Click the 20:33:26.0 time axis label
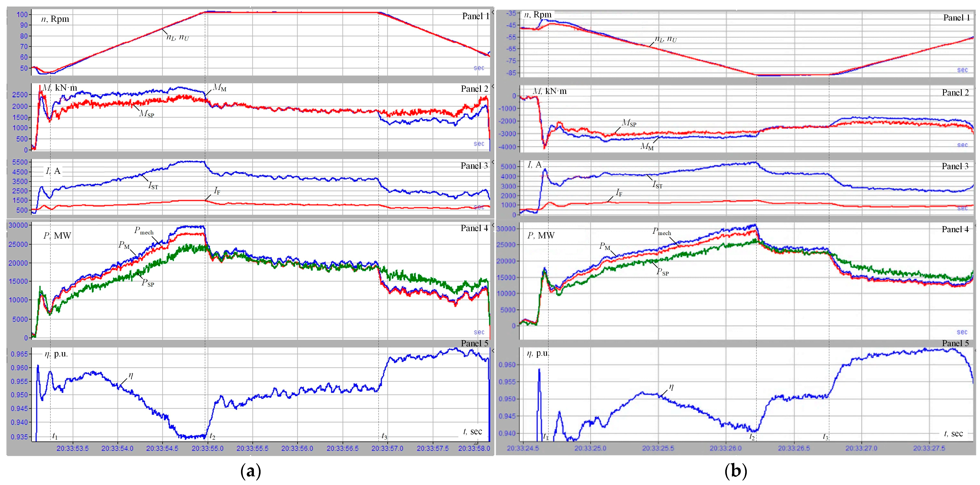 coord(725,448)
